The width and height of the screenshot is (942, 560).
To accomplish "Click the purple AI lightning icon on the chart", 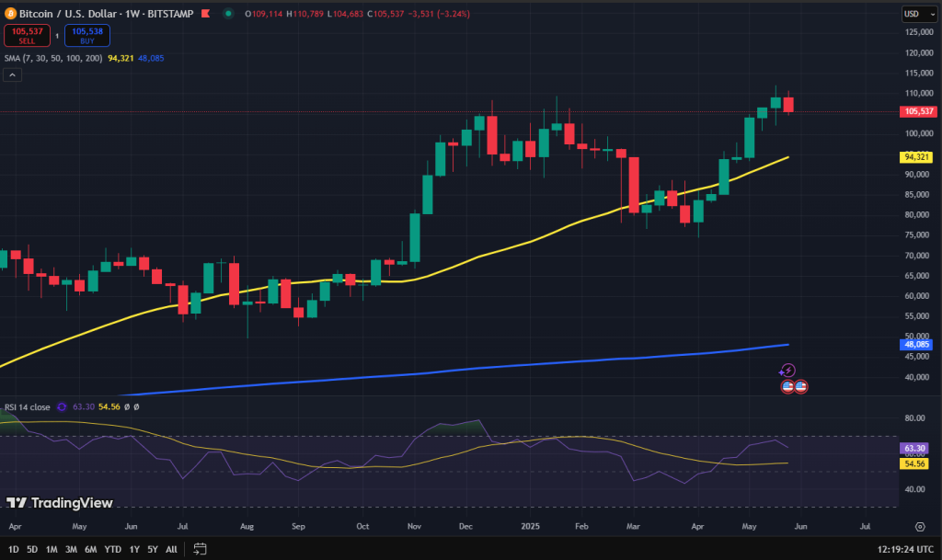I will [787, 371].
